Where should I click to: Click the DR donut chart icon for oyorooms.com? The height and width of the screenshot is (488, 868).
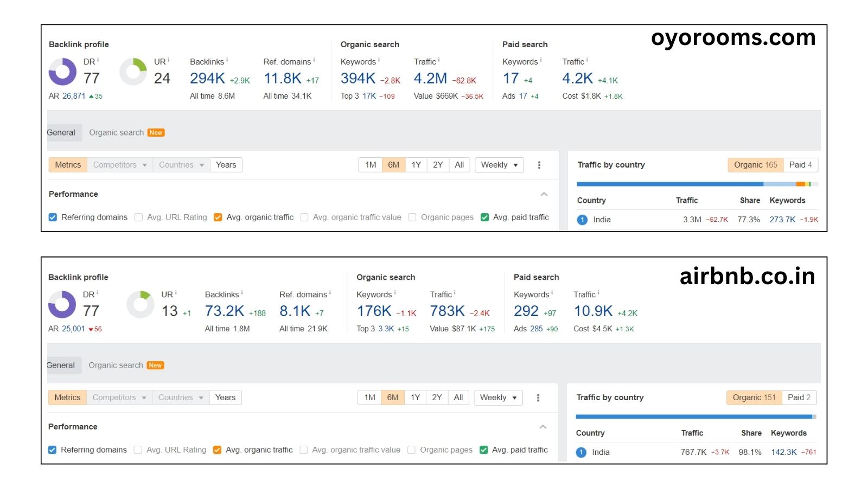pyautogui.click(x=63, y=72)
